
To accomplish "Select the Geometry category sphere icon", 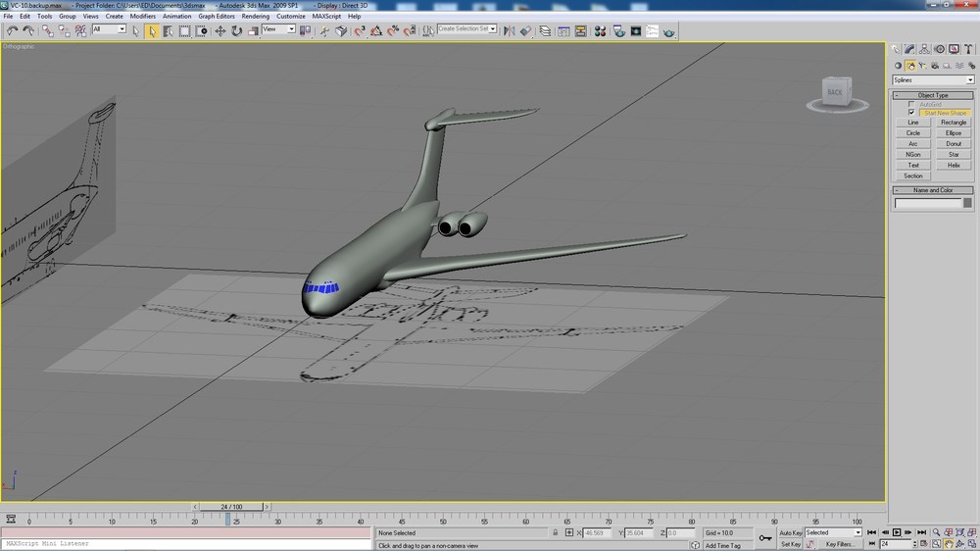I will click(898, 66).
